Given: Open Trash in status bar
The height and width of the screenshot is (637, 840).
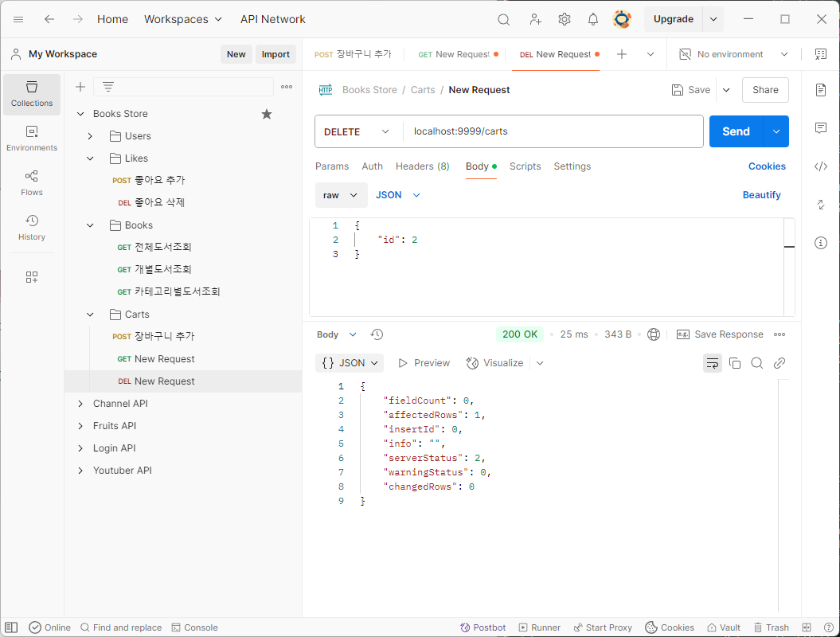Looking at the screenshot, I should 772,627.
